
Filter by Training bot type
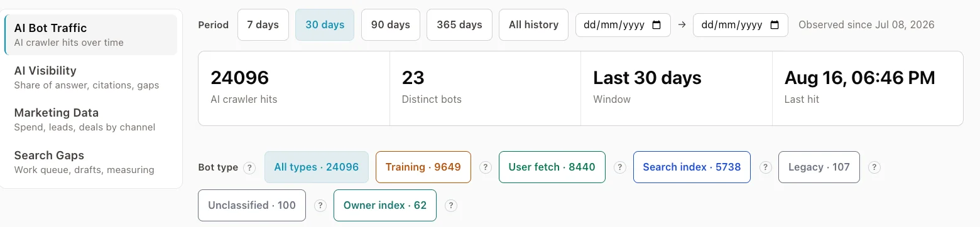pos(423,167)
